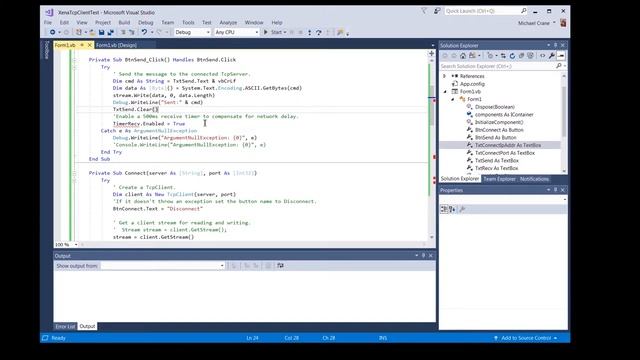This screenshot has width=640, height=360.
Task: Select TxtSend As TextBox tree item
Action: pos(496,160)
